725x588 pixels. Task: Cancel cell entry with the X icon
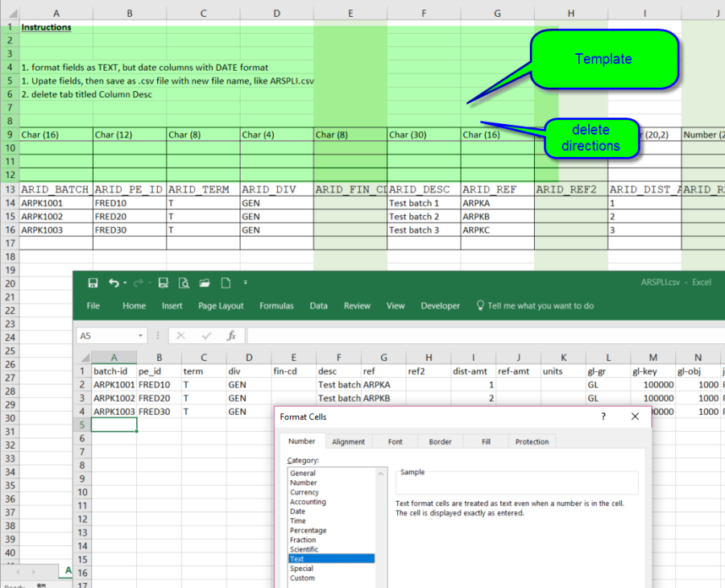(x=180, y=333)
